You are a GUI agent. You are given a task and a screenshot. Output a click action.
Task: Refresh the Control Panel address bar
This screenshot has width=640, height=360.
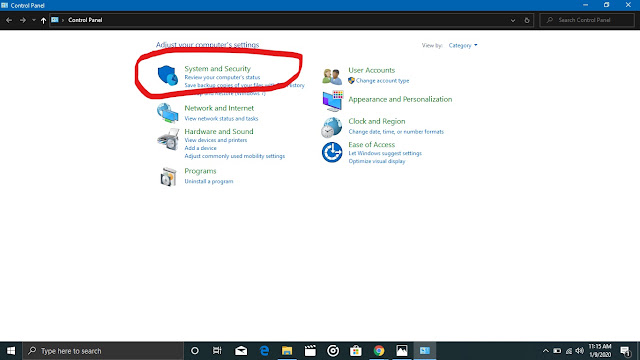pyautogui.click(x=527, y=20)
